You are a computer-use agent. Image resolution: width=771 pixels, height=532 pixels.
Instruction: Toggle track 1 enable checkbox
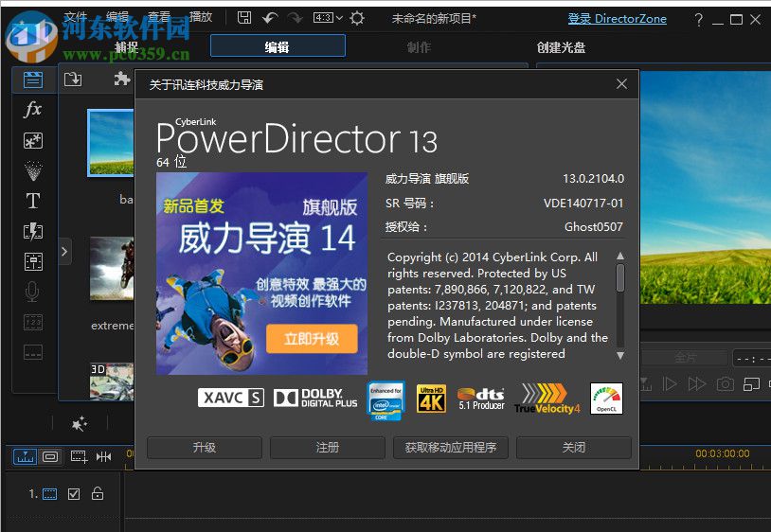point(74,494)
